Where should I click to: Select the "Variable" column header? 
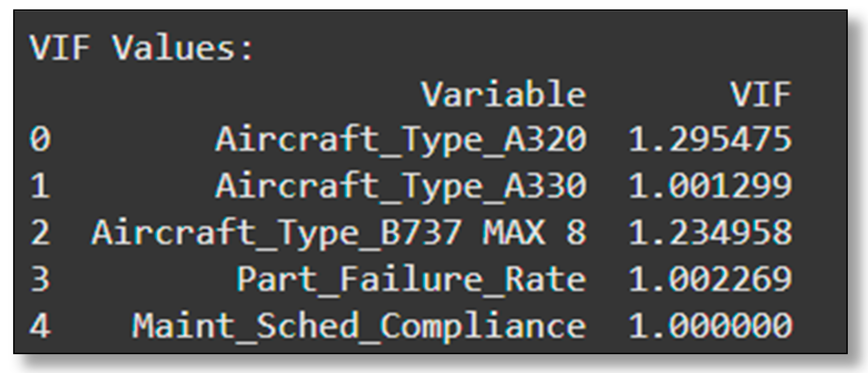tap(504, 94)
